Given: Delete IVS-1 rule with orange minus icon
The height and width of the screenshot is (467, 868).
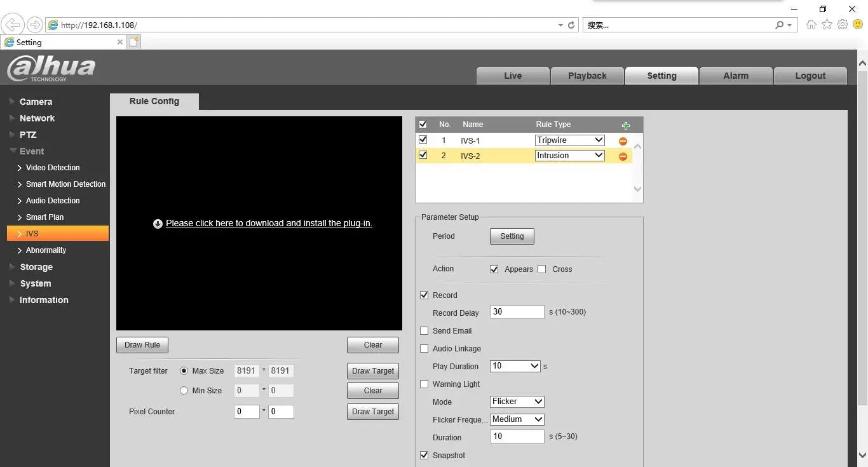Looking at the screenshot, I should 623,141.
